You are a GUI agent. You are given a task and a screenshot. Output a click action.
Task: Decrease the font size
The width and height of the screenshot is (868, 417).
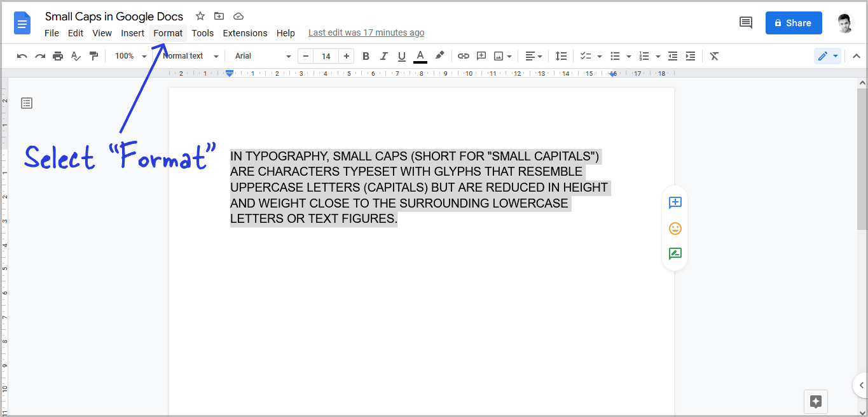tap(306, 56)
